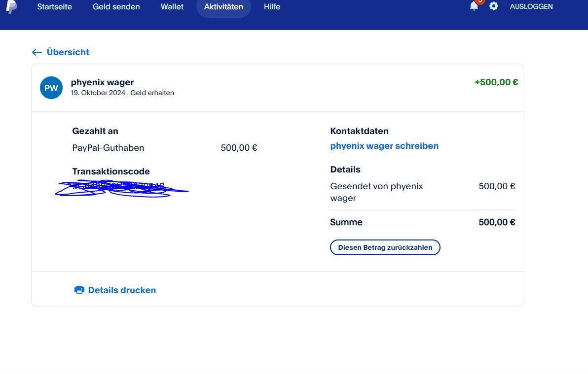Open the notifications bell
The image size is (588, 374).
tap(474, 6)
